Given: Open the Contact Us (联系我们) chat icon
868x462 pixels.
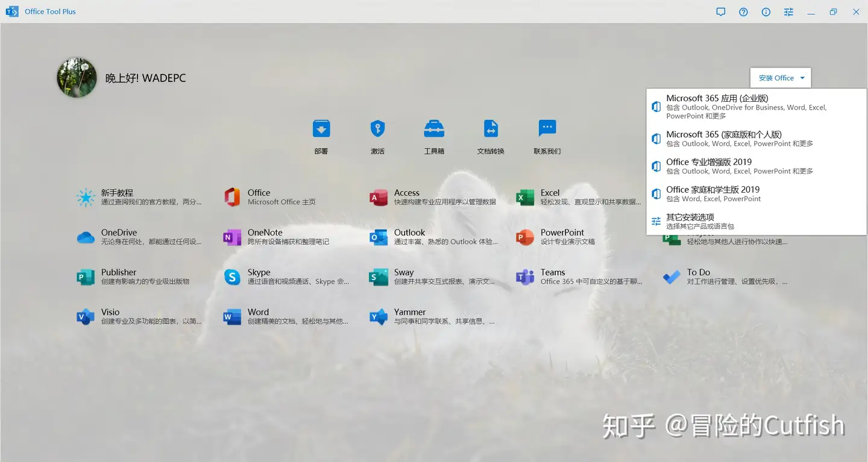Looking at the screenshot, I should [x=547, y=128].
